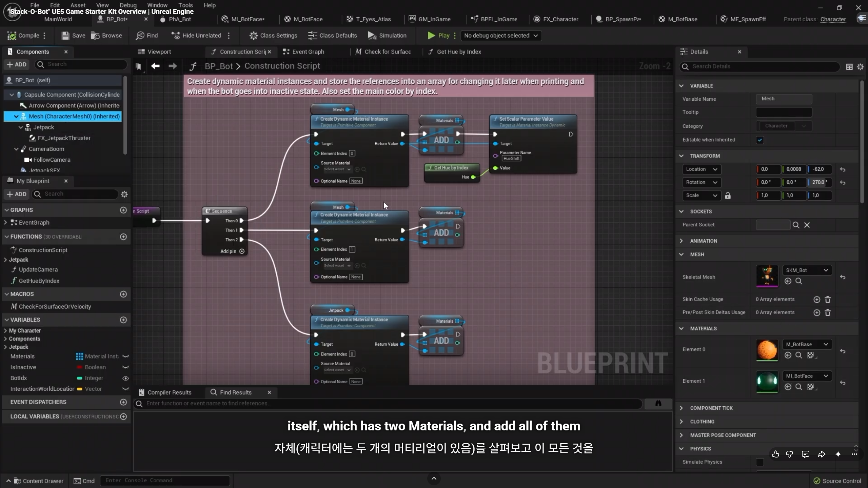Open Rotation type dropdown

coord(701,183)
